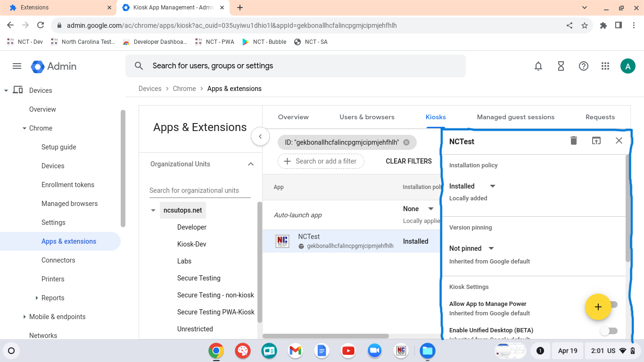Open the Setup guide sidebar item
The height and width of the screenshot is (362, 644).
(x=59, y=147)
